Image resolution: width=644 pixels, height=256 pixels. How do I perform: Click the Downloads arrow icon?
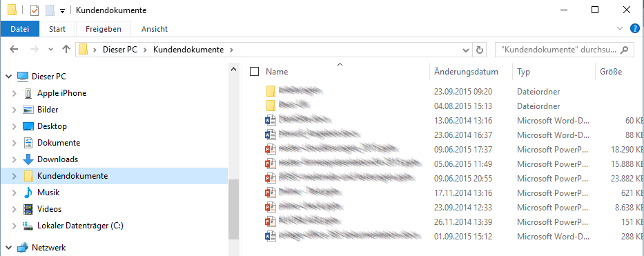point(28,159)
